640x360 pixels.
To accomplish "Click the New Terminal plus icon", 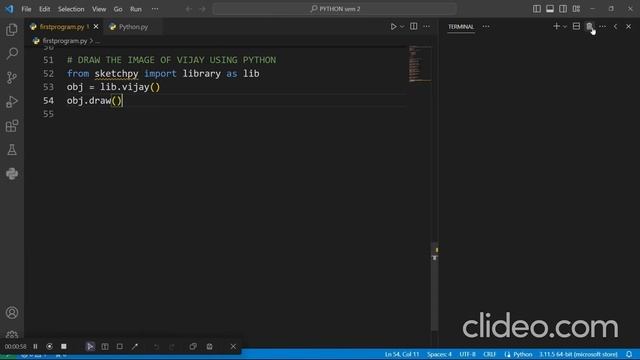I will (556, 27).
